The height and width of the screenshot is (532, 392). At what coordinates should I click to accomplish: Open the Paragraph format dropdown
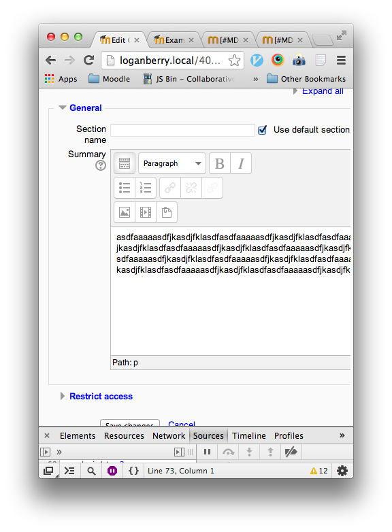click(x=172, y=163)
